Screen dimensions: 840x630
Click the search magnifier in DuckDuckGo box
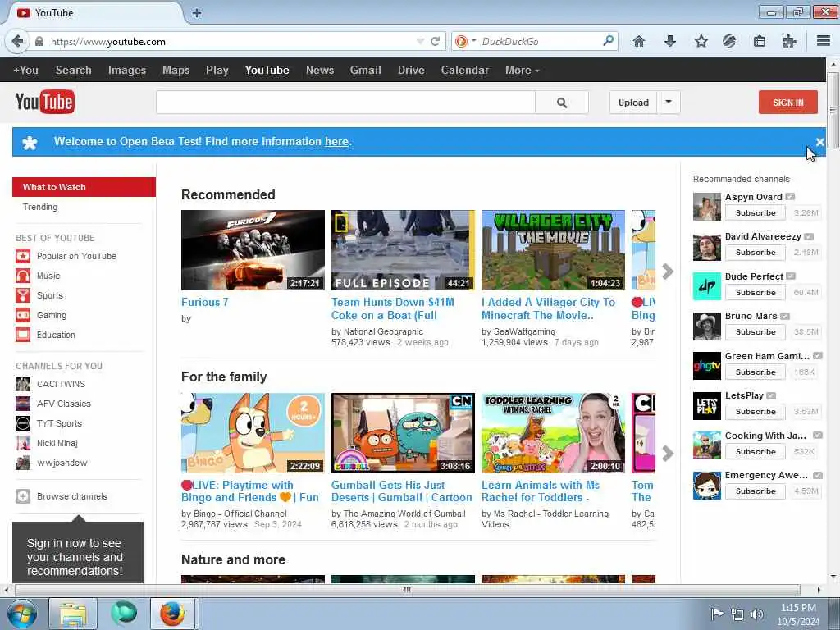pyautogui.click(x=608, y=41)
